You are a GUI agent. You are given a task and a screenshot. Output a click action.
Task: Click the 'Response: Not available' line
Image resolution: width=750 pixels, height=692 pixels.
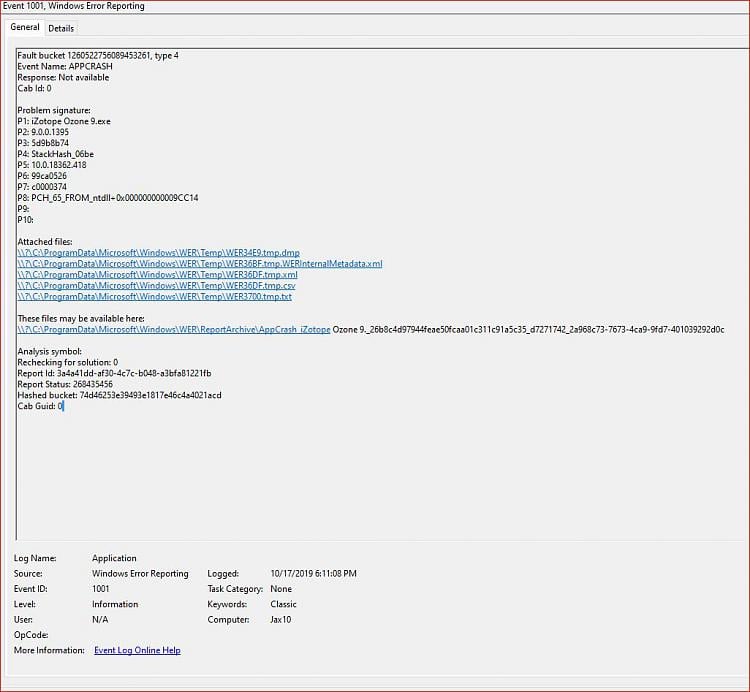pyautogui.click(x=63, y=77)
